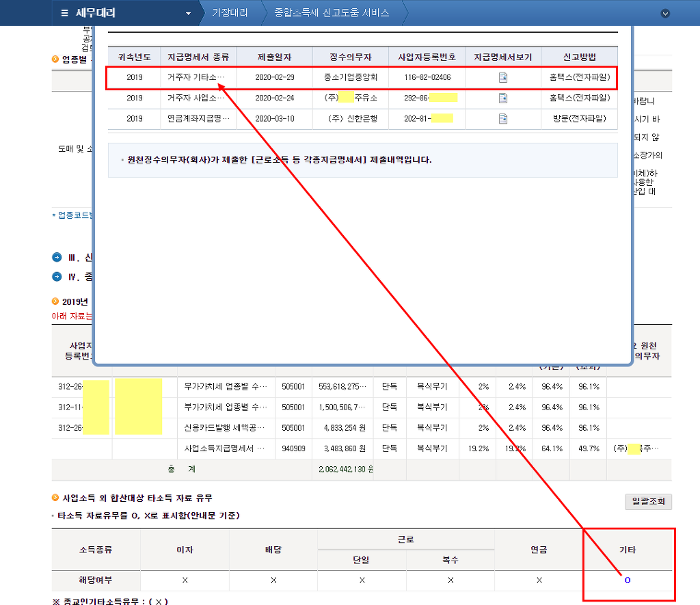Click the 방문(전자파일) filing method cell
Viewport: 700px width, 605px height.
point(580,118)
